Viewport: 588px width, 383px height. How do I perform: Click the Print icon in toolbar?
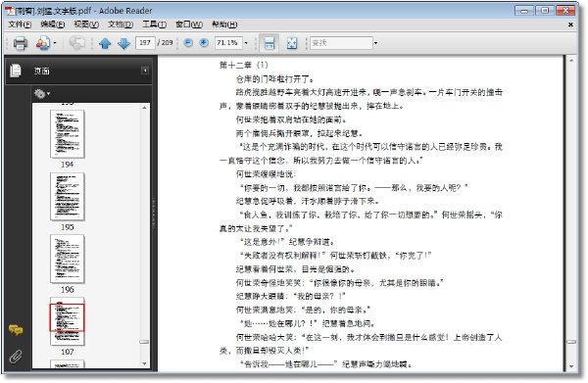coord(21,43)
